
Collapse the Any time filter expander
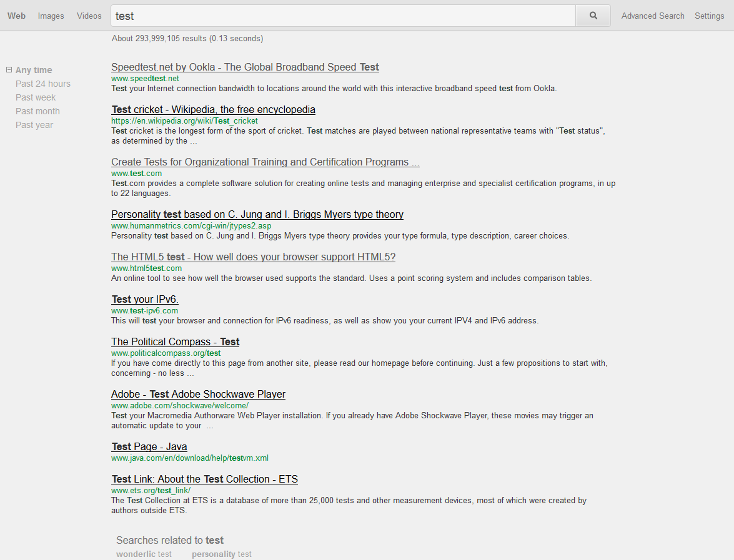click(x=9, y=70)
